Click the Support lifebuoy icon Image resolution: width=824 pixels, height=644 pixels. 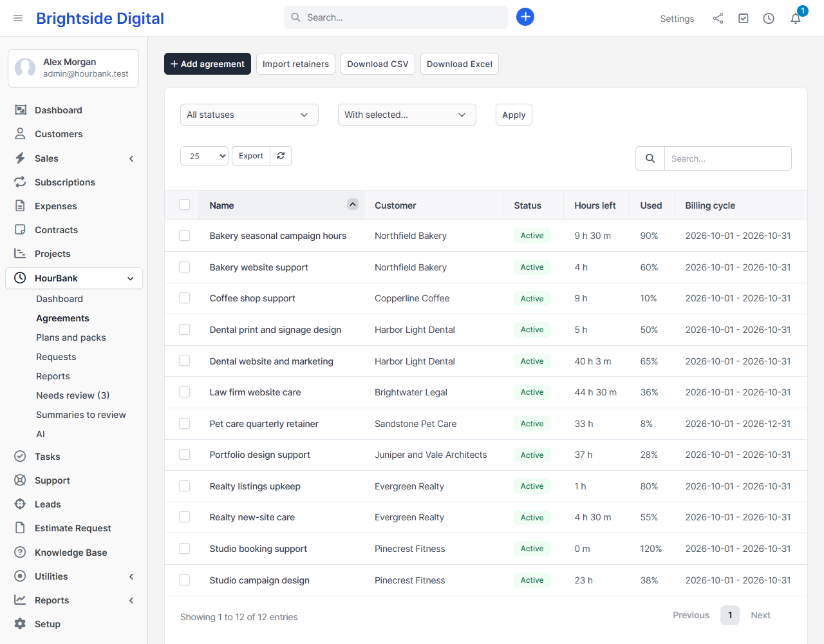pos(21,480)
